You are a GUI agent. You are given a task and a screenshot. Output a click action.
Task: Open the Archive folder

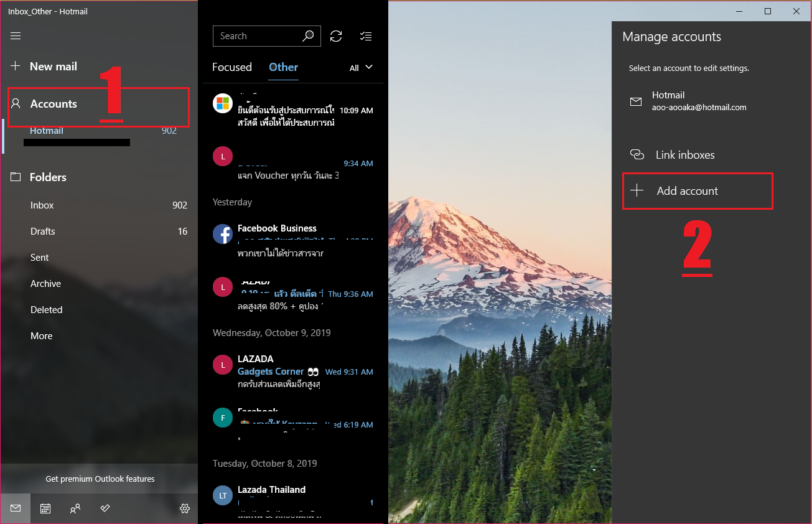click(x=99, y=284)
